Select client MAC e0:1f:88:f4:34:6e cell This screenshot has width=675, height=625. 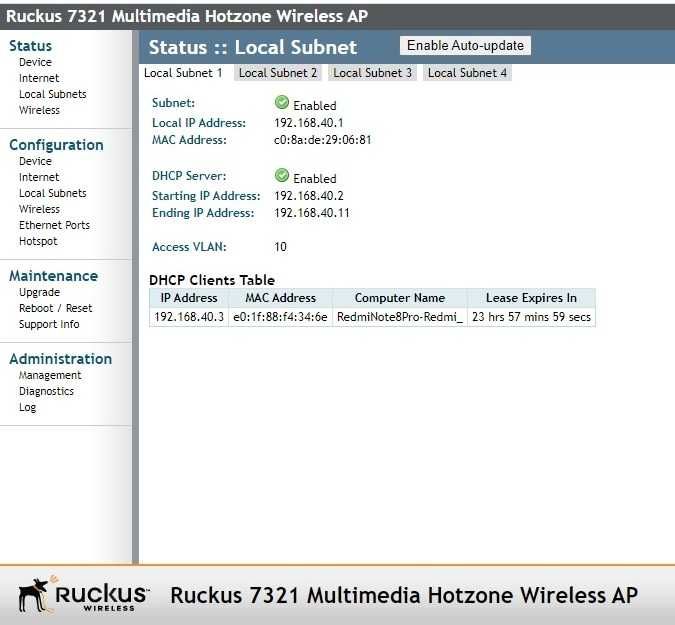coord(280,317)
